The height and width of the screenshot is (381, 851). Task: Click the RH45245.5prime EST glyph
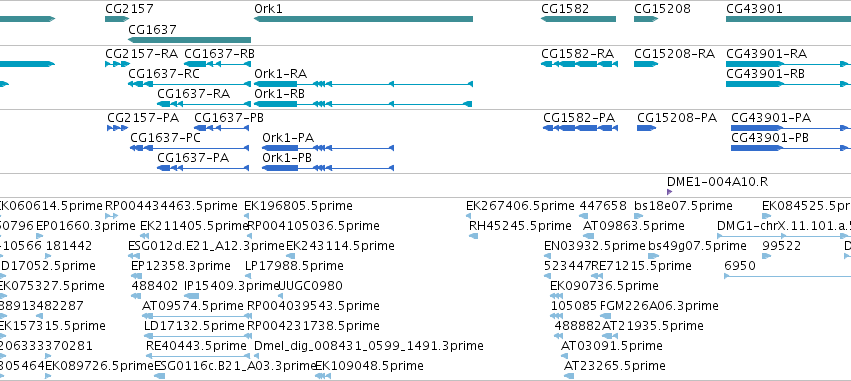(473, 236)
